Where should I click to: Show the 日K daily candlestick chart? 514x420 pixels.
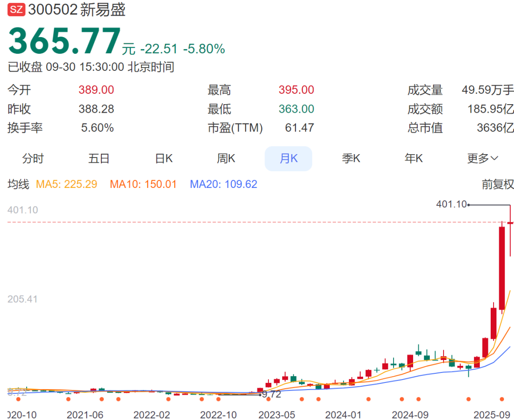164,158
